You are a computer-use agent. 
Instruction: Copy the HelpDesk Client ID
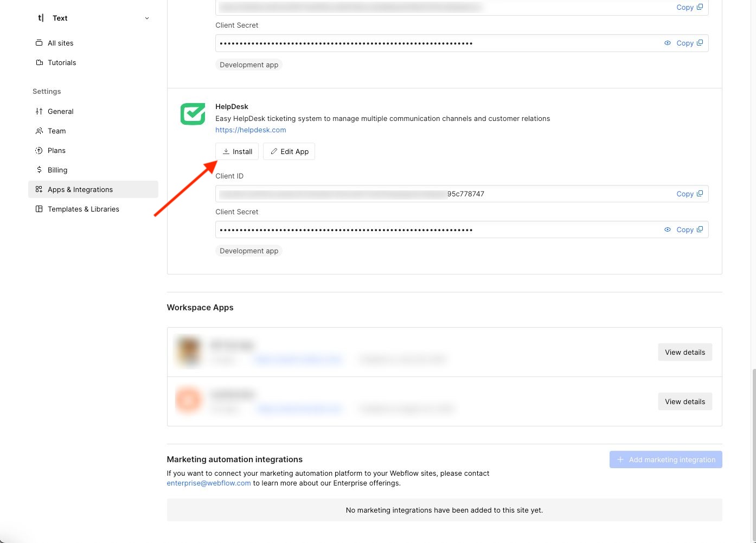click(689, 194)
